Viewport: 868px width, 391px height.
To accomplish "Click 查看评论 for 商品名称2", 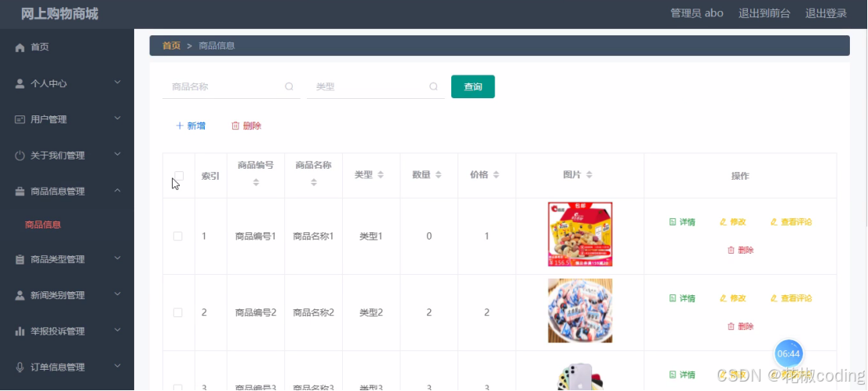I will tap(791, 298).
